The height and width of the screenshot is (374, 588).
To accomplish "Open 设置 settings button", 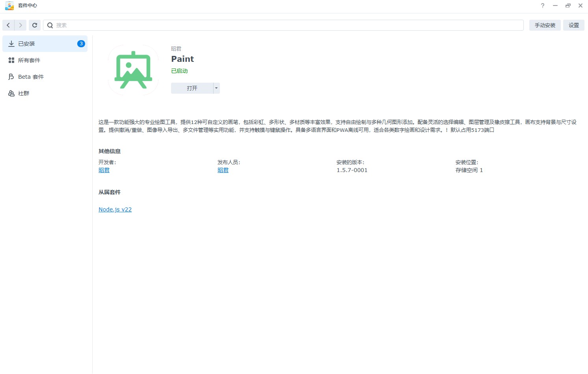I will tap(573, 25).
